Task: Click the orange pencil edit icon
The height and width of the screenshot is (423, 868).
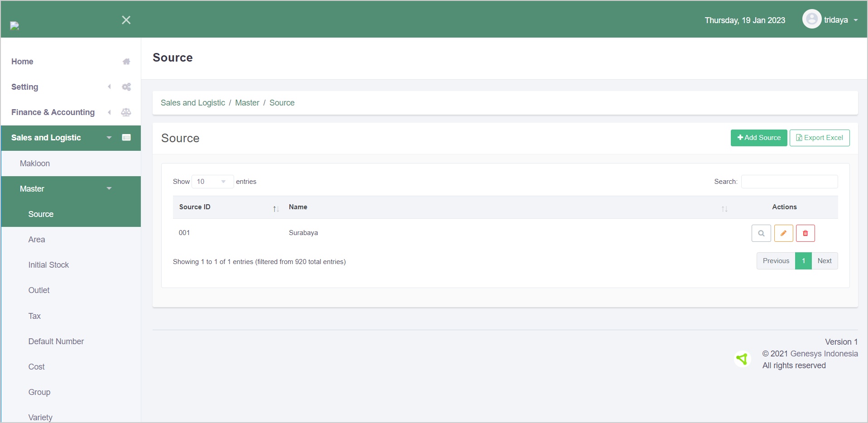Action: [x=783, y=233]
